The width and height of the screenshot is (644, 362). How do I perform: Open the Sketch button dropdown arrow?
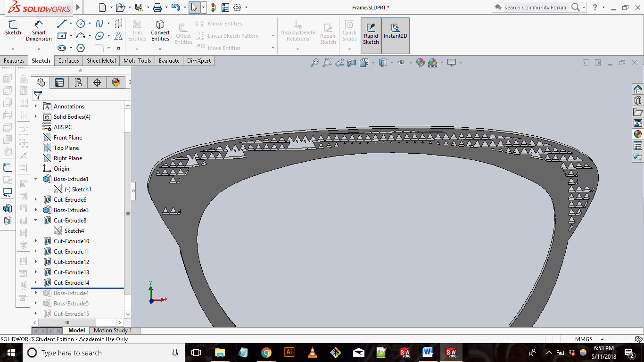point(13,49)
